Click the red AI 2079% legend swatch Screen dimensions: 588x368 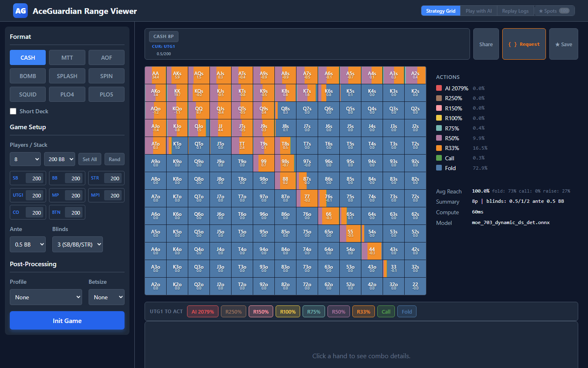click(x=439, y=88)
